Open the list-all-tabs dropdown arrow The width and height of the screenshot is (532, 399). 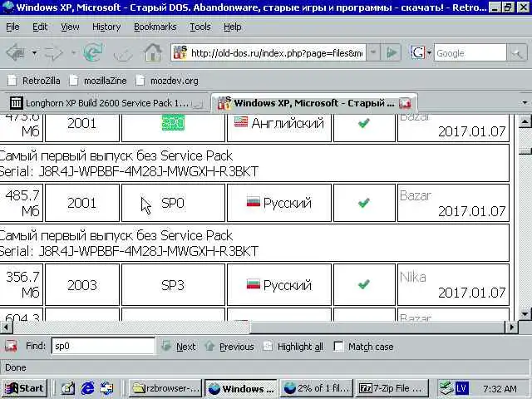pos(525,102)
